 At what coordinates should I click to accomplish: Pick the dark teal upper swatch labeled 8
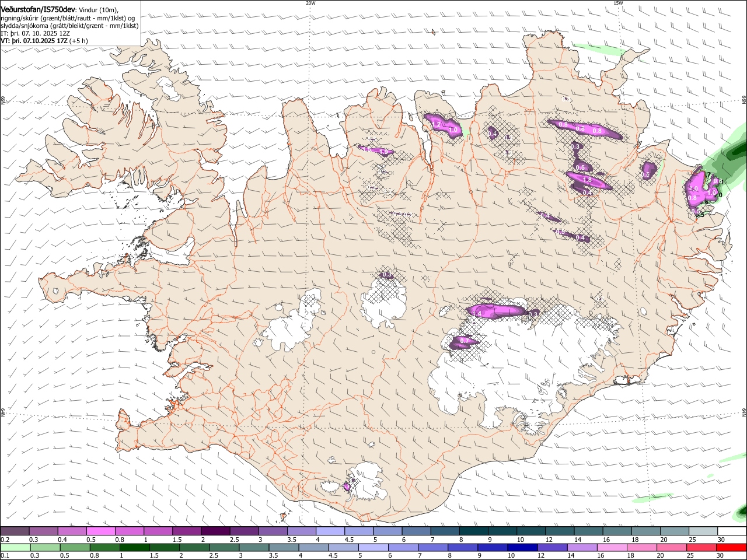474,531
